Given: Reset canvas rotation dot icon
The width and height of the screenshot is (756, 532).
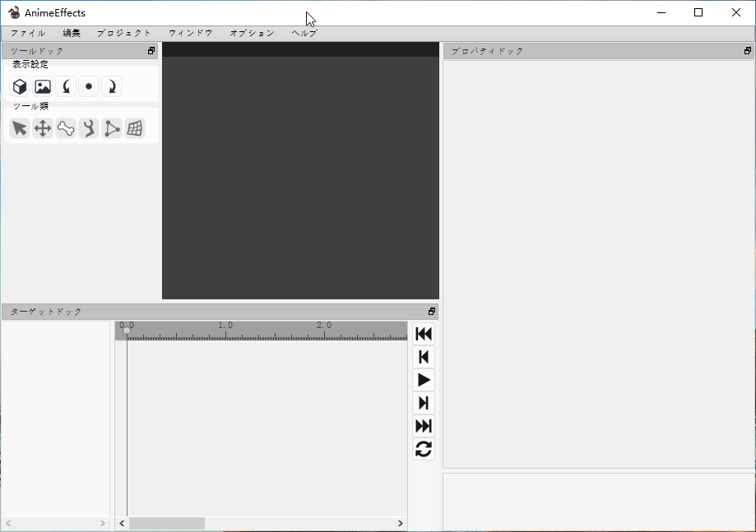Looking at the screenshot, I should [89, 86].
